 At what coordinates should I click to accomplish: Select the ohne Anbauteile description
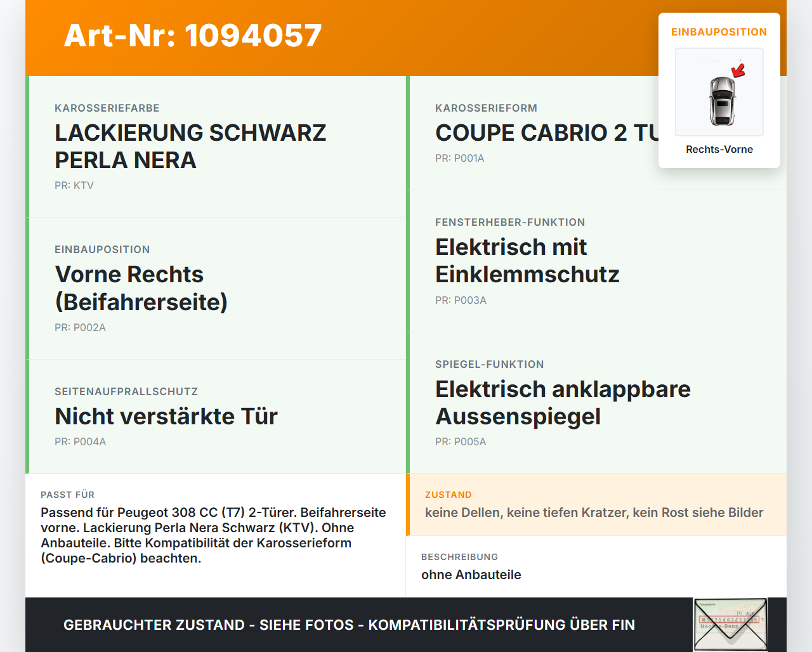point(471,575)
